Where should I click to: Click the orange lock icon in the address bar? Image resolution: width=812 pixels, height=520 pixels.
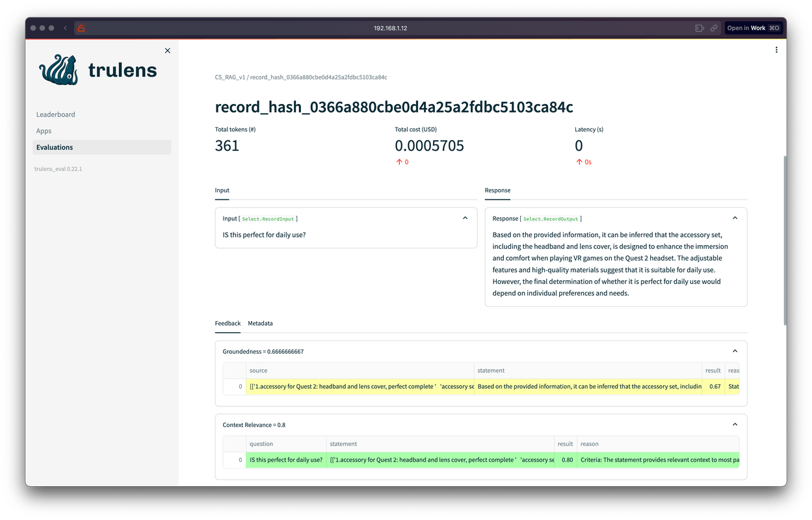(x=81, y=28)
